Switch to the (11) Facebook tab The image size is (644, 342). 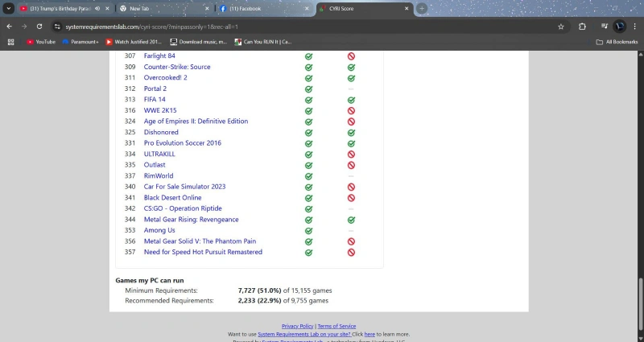(x=265, y=9)
